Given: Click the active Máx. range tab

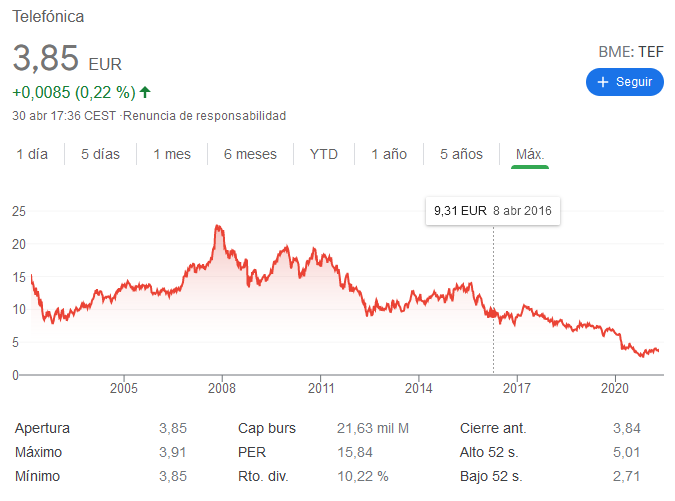Looking at the screenshot, I should pos(530,154).
